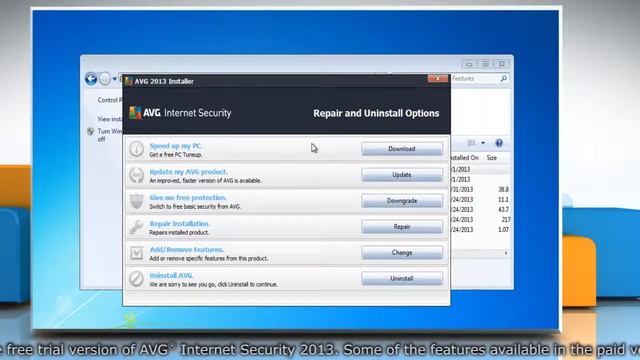Screen dimensions: 640x360
Task: Click the view options icon in Control Panel
Action: (471, 143)
